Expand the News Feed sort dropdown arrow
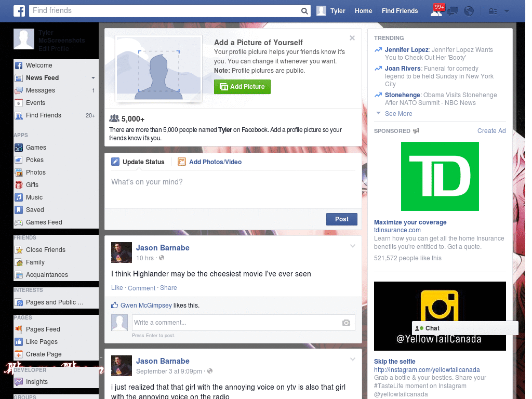Image resolution: width=532 pixels, height=399 pixels. [93, 78]
